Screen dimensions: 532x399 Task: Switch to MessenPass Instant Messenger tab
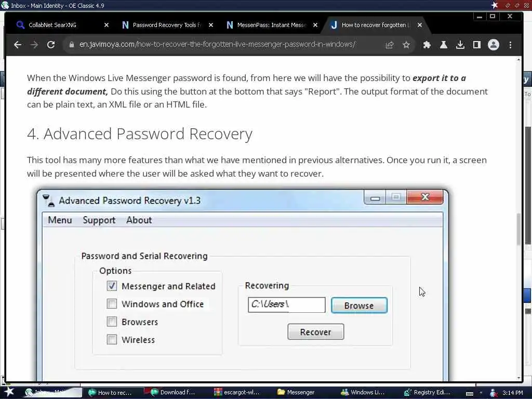coord(271,25)
